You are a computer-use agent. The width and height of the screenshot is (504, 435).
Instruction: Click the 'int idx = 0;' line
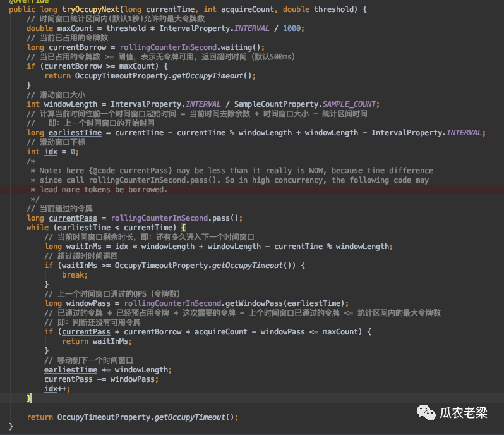(52, 152)
